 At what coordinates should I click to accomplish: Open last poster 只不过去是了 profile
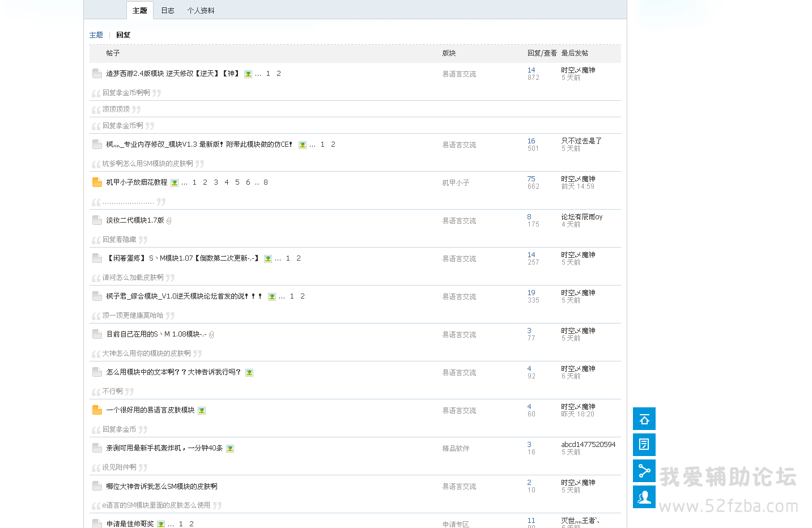(581, 141)
